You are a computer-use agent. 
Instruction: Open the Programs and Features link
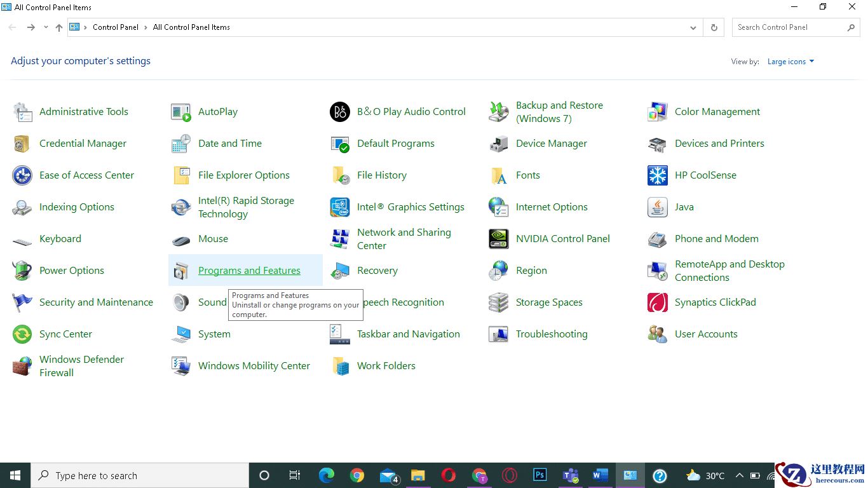point(249,271)
